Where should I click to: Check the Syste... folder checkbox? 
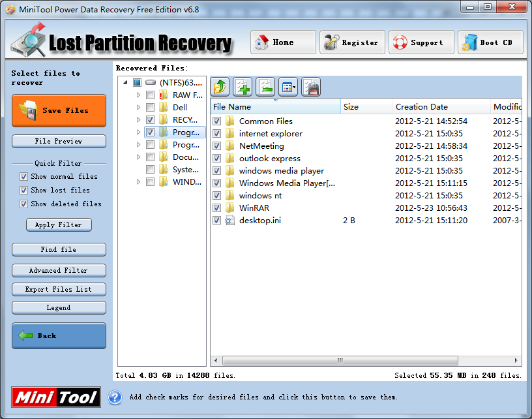pos(151,170)
